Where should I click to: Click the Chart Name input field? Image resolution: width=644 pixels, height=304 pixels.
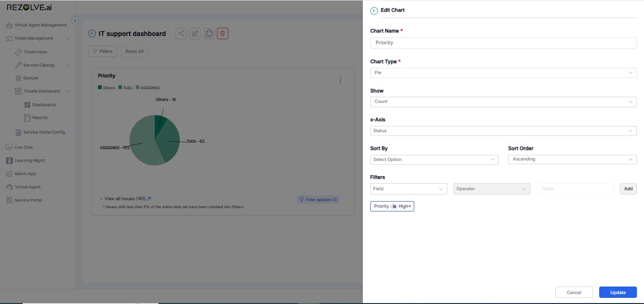pos(503,42)
